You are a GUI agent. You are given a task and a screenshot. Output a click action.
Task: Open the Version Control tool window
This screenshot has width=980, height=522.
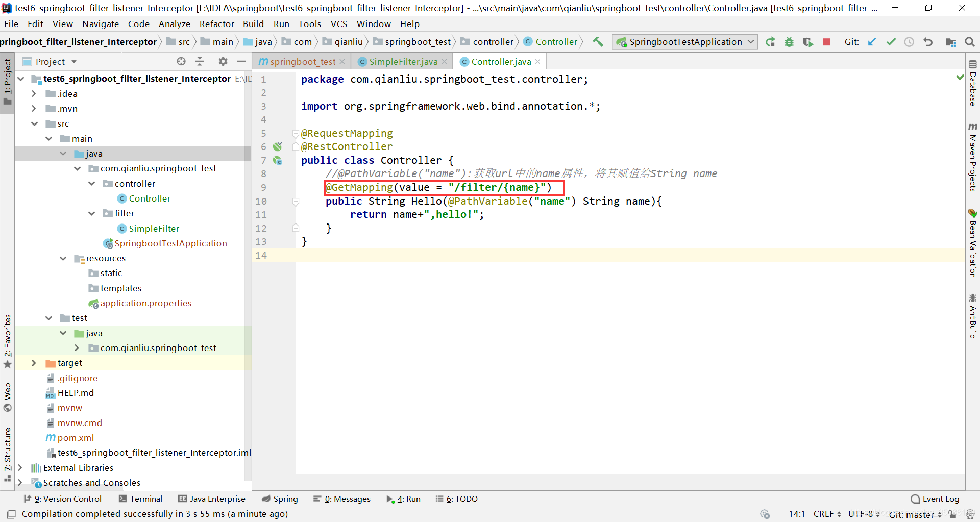click(x=62, y=499)
